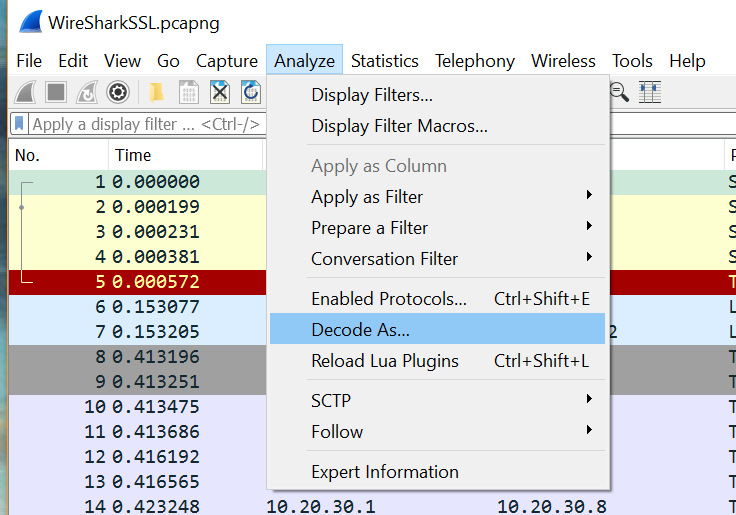
Task: Click the save capture file icon
Action: [x=189, y=92]
